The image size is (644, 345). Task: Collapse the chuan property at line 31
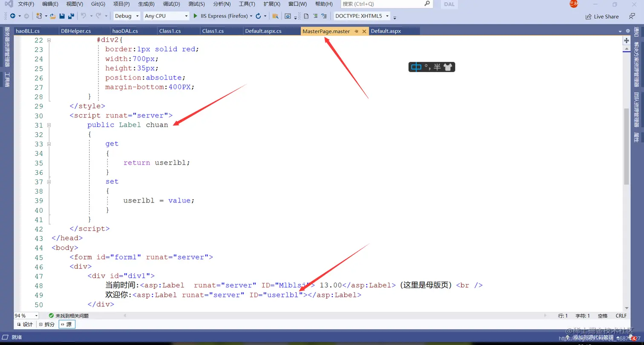tap(49, 125)
